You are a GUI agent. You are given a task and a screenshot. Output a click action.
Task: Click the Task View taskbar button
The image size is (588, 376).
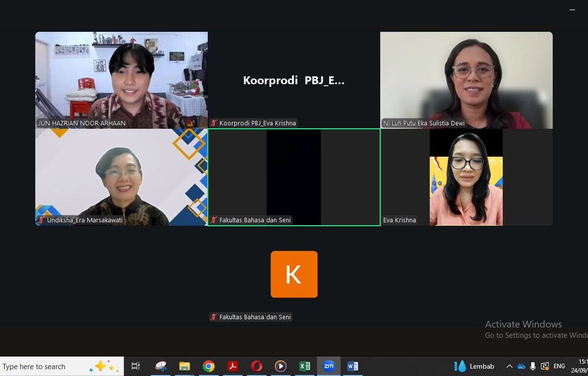(136, 366)
